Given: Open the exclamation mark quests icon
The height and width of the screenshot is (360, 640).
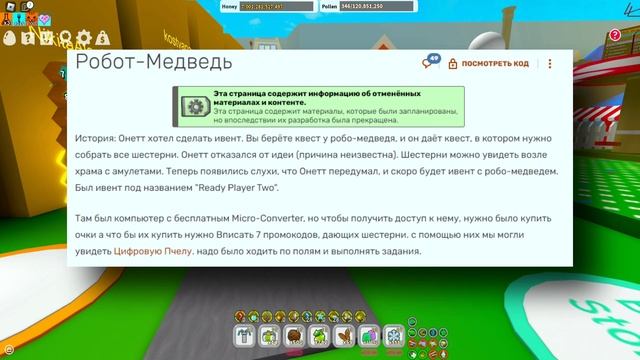Looking at the screenshot, I should click(x=46, y=38).
